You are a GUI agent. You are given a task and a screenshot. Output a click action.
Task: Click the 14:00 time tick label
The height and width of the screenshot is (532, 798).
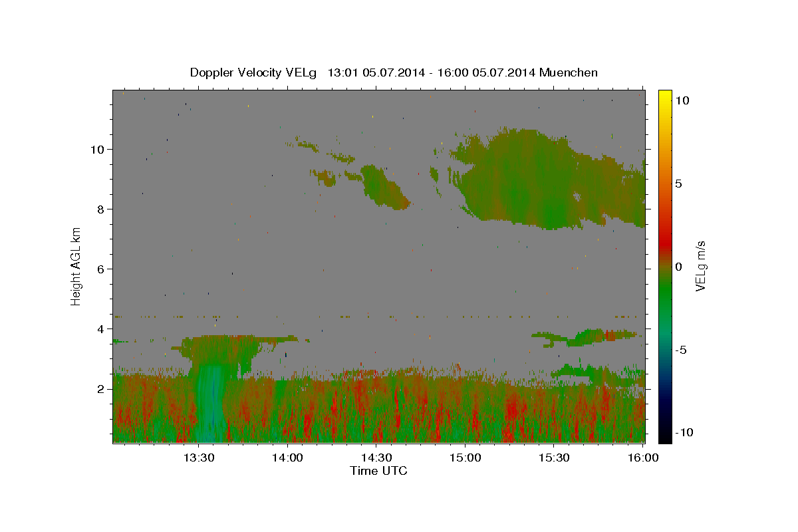[x=287, y=458]
